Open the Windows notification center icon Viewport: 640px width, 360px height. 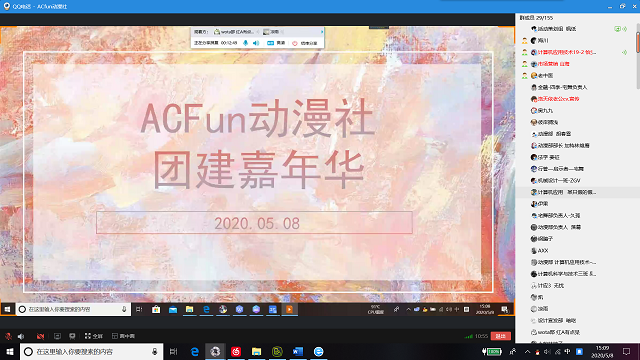(x=627, y=351)
